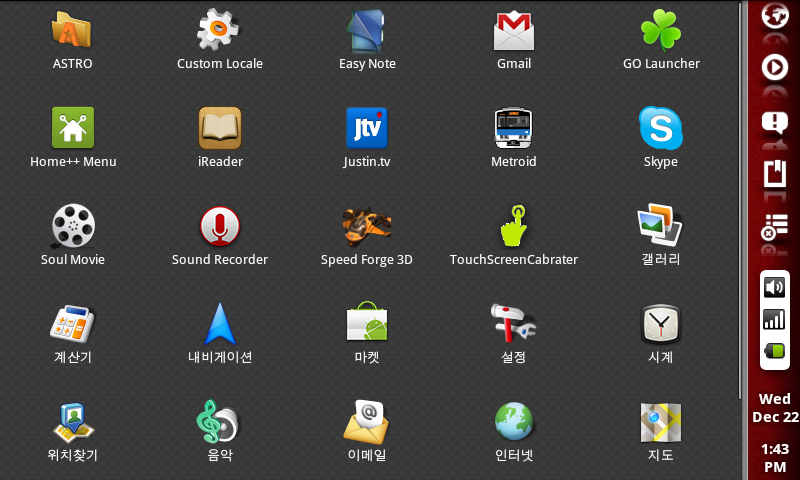This screenshot has height=480, width=800.
Task: Tap the globe icon in red sidebar
Action: 775,14
